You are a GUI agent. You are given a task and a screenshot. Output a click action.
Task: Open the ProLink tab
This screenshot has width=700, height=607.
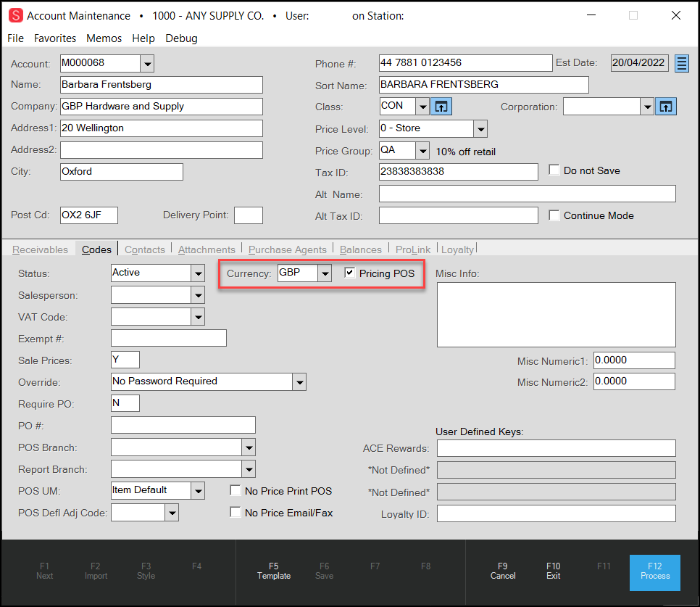[413, 249]
